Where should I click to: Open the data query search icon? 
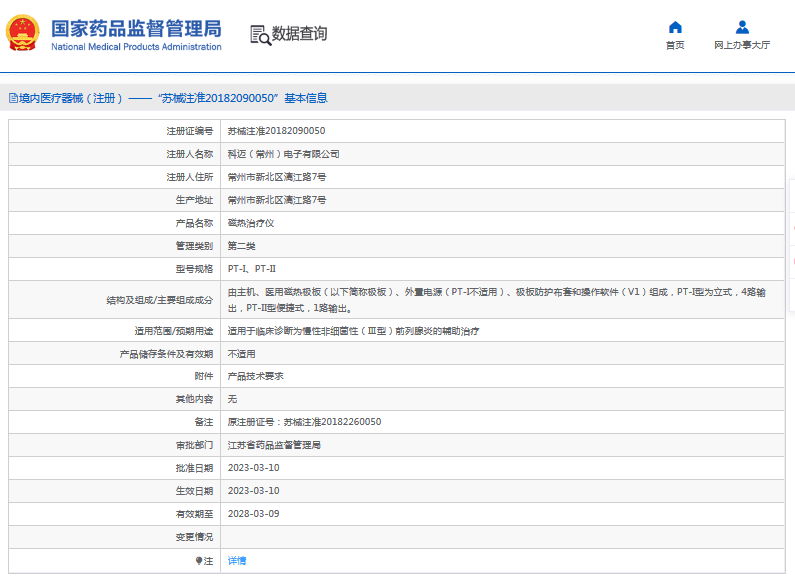click(261, 35)
